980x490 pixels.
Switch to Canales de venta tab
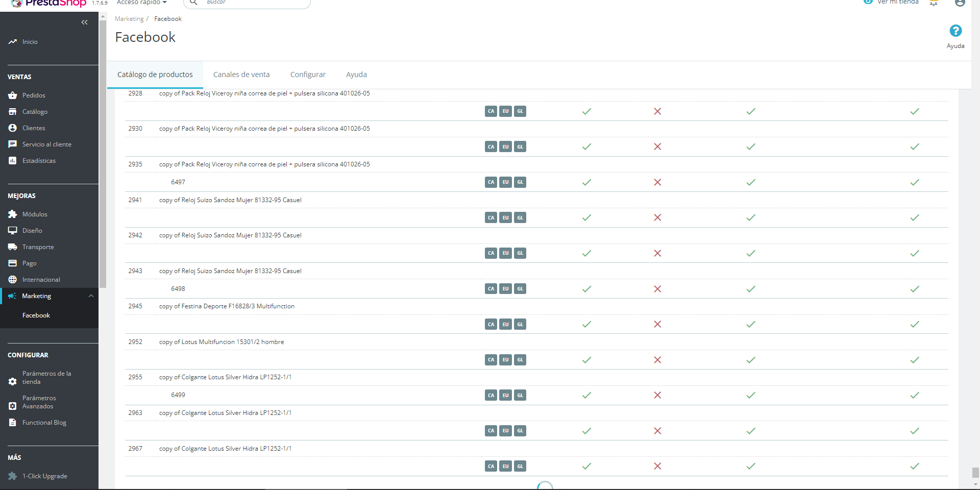[x=241, y=75]
